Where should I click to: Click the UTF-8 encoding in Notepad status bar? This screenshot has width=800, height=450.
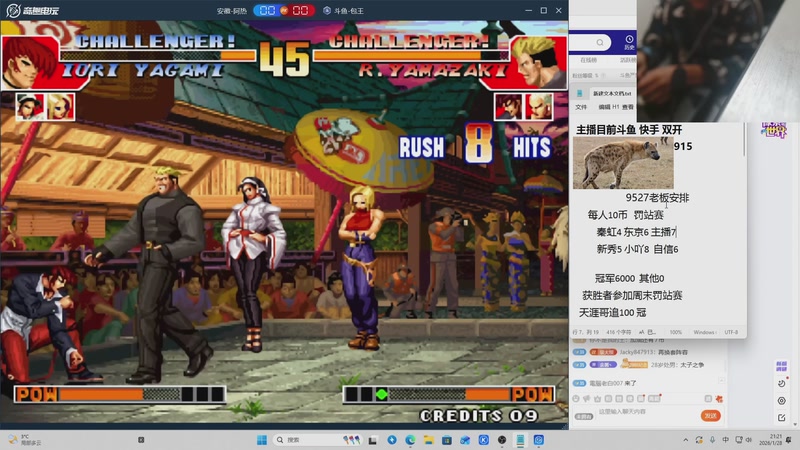coord(731,332)
